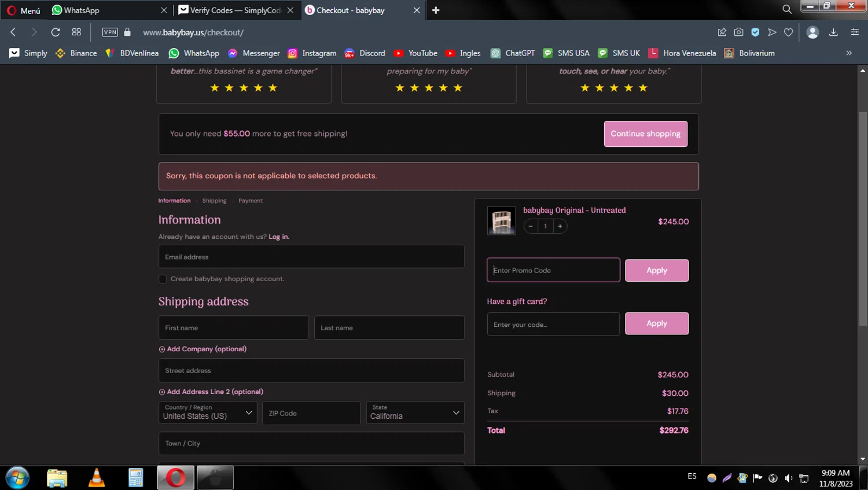
Task: Open the blue privacy shield icon
Action: click(x=755, y=32)
